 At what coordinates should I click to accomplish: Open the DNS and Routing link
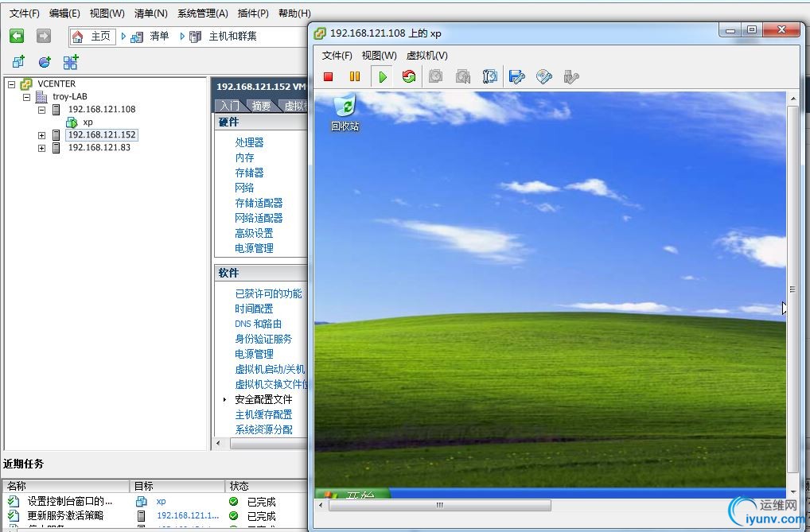coord(259,324)
